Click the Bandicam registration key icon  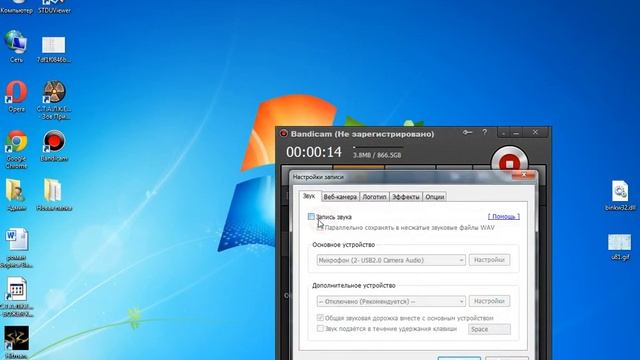coord(467,133)
